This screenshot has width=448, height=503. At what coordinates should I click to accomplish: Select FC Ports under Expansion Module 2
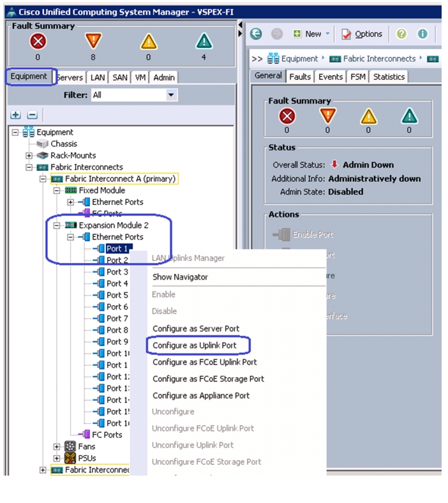(107, 435)
